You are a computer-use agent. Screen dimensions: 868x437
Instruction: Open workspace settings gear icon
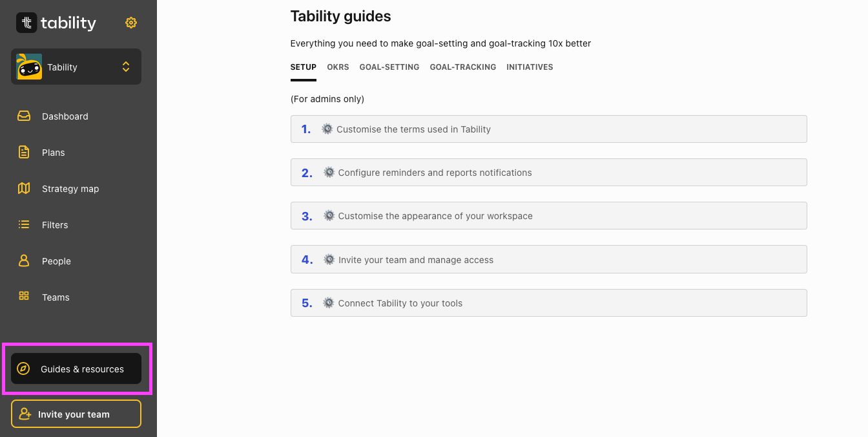click(x=131, y=23)
